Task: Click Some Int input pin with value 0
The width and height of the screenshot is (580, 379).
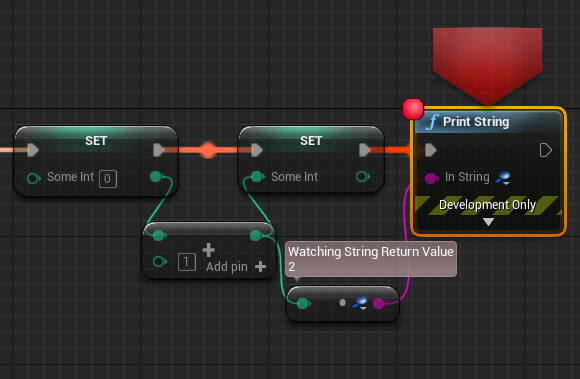Action: 34,179
